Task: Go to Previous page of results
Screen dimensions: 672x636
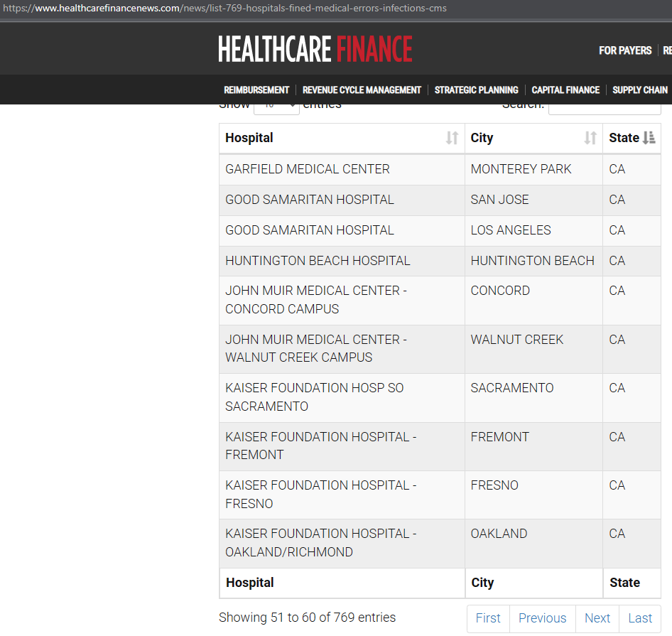Action: tap(543, 618)
